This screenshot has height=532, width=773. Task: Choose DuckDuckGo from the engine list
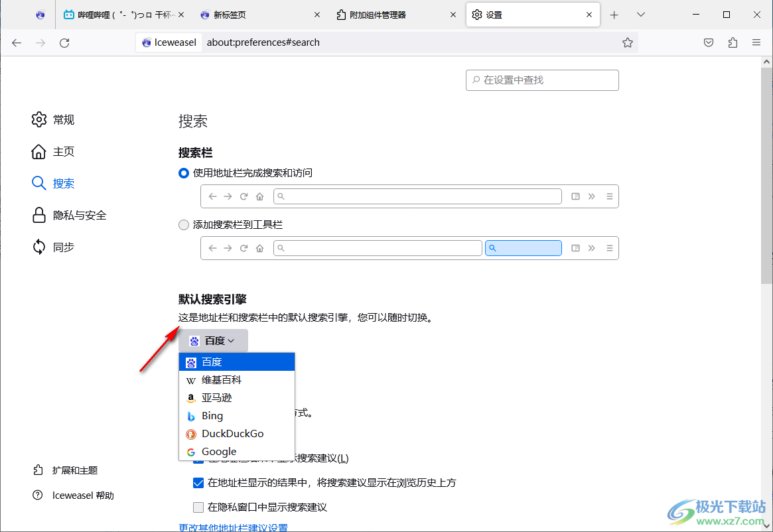237,434
